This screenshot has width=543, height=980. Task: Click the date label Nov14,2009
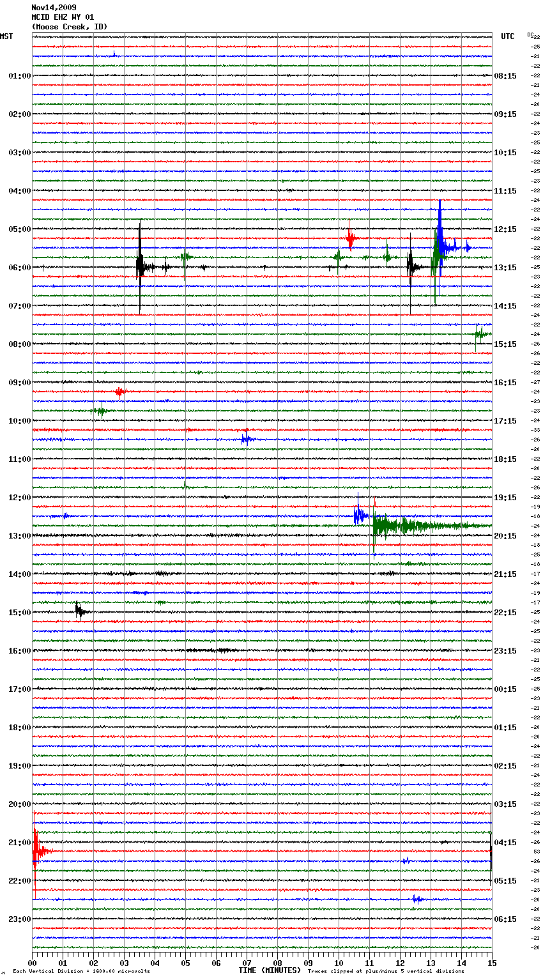click(x=54, y=8)
